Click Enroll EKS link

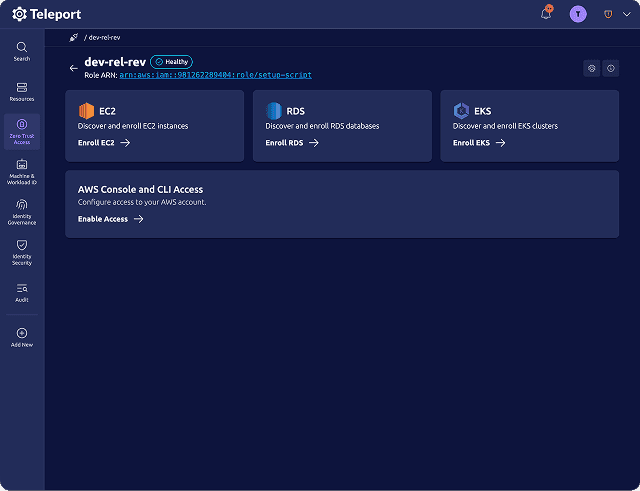coord(479,142)
